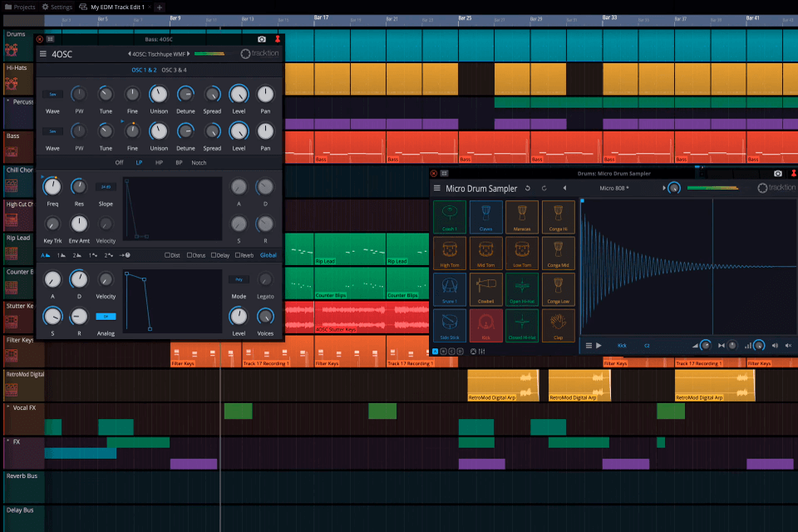Open oscillator 2 Wave selector
The image size is (798, 532).
(x=52, y=131)
